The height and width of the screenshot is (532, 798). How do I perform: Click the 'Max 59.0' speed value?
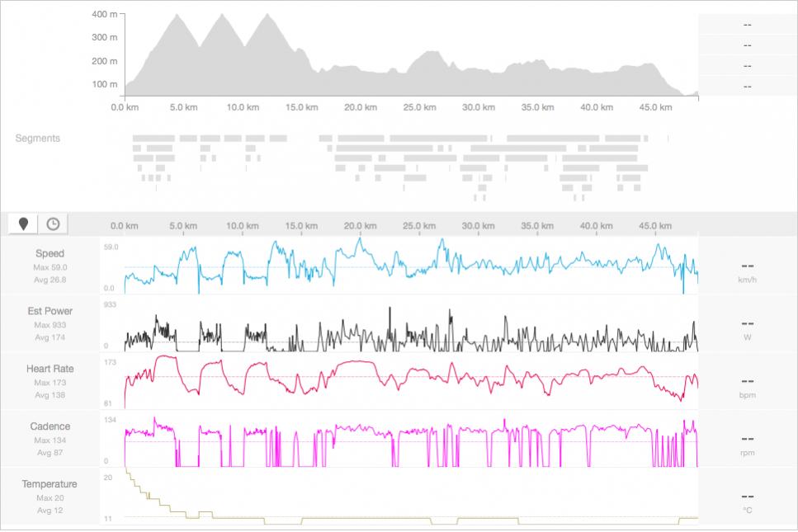(x=50, y=267)
